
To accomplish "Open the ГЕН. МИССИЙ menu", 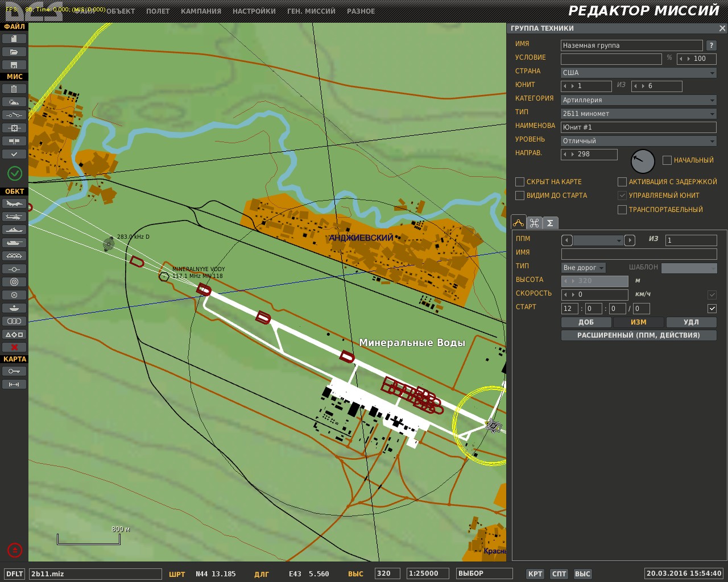I will point(311,11).
